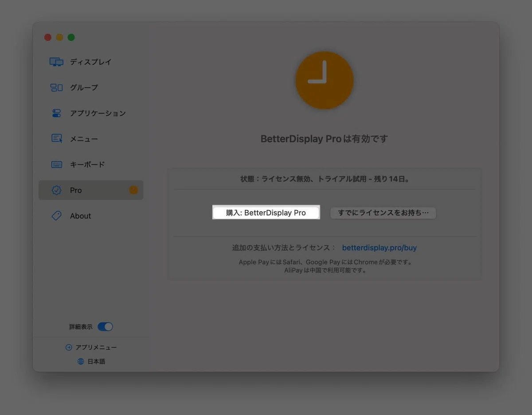Minimize the window with the yellow button
The width and height of the screenshot is (532, 415).
59,37
